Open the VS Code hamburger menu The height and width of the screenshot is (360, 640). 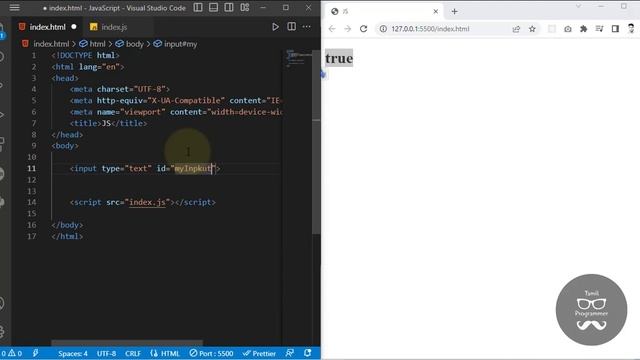point(14,8)
